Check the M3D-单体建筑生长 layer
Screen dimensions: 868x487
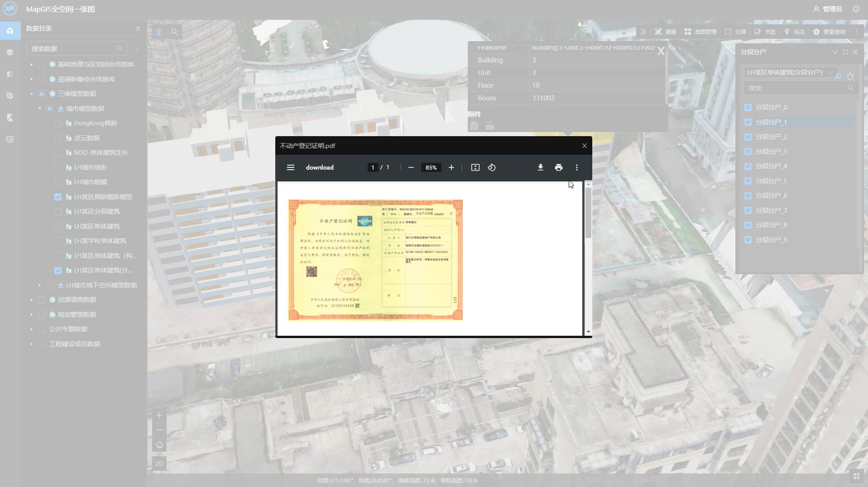(x=58, y=153)
